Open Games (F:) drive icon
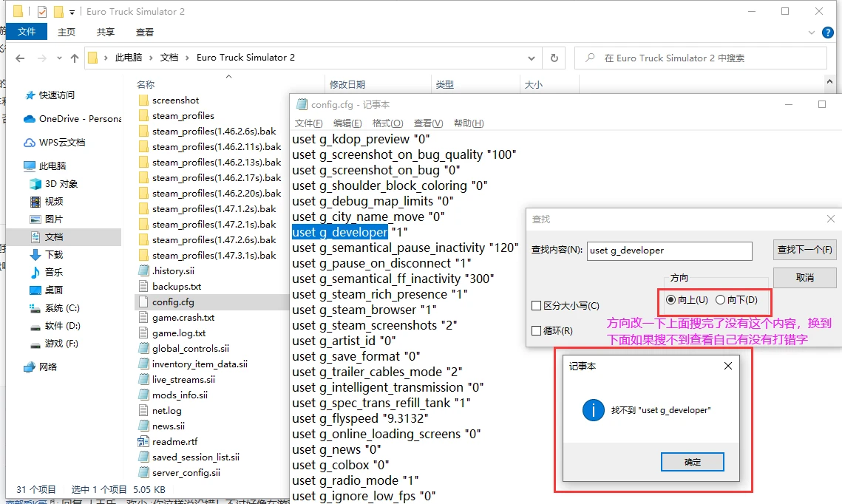This screenshot has height=504, width=842. coord(35,344)
